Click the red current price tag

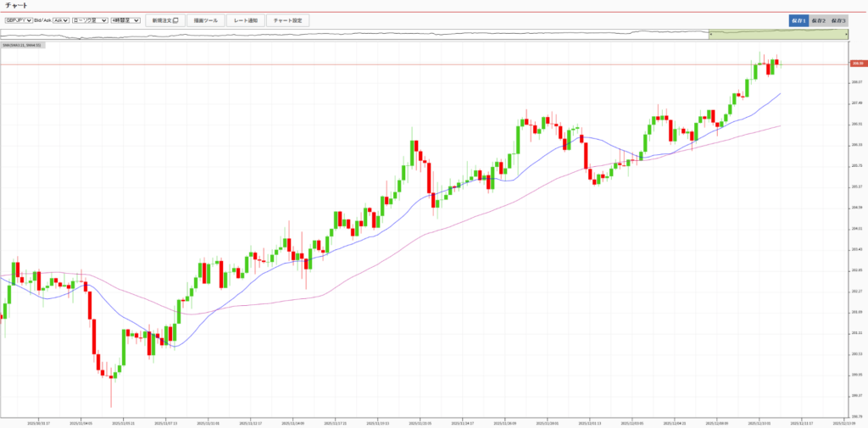pos(857,64)
